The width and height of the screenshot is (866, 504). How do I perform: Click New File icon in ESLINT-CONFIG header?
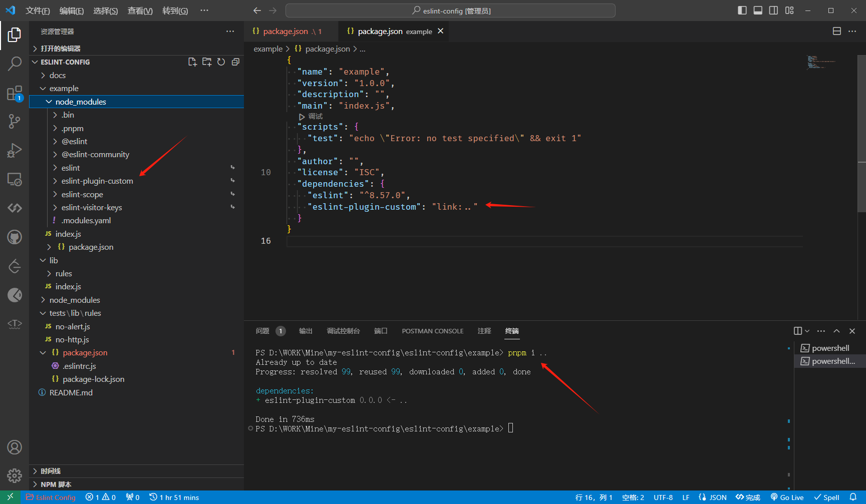192,62
